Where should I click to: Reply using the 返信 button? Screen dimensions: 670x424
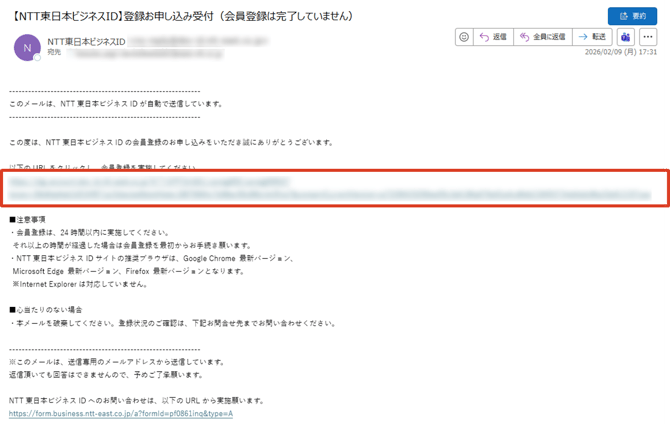pos(493,37)
